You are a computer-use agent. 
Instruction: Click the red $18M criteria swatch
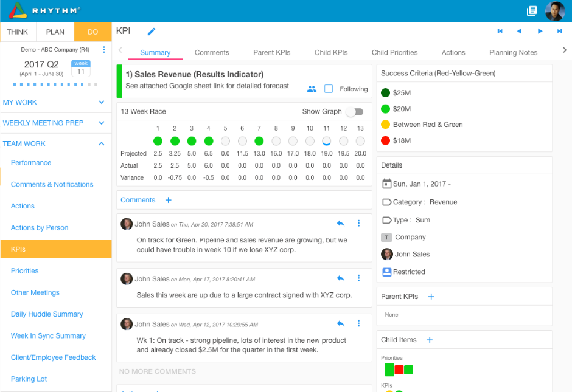[386, 140]
